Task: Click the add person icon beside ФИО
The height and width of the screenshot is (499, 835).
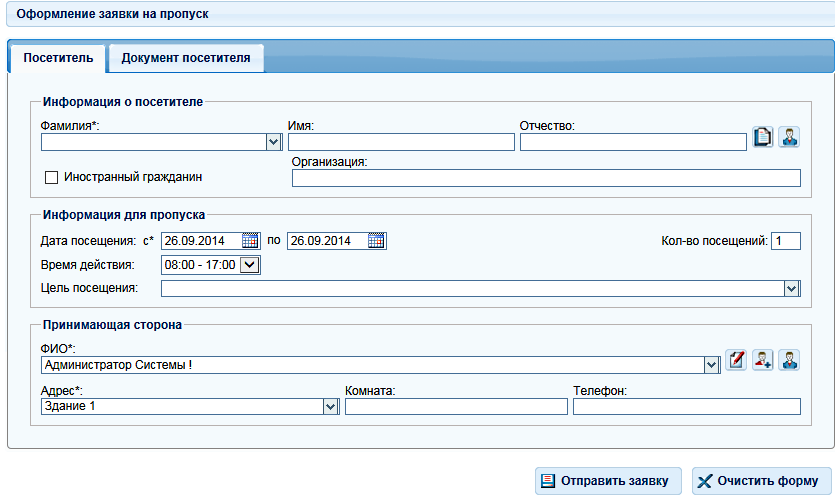Action: tap(763, 360)
